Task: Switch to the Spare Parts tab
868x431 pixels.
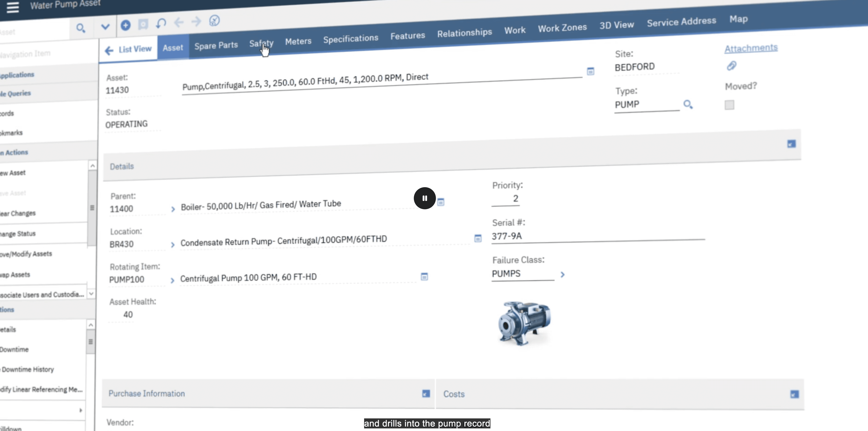Action: pos(216,45)
